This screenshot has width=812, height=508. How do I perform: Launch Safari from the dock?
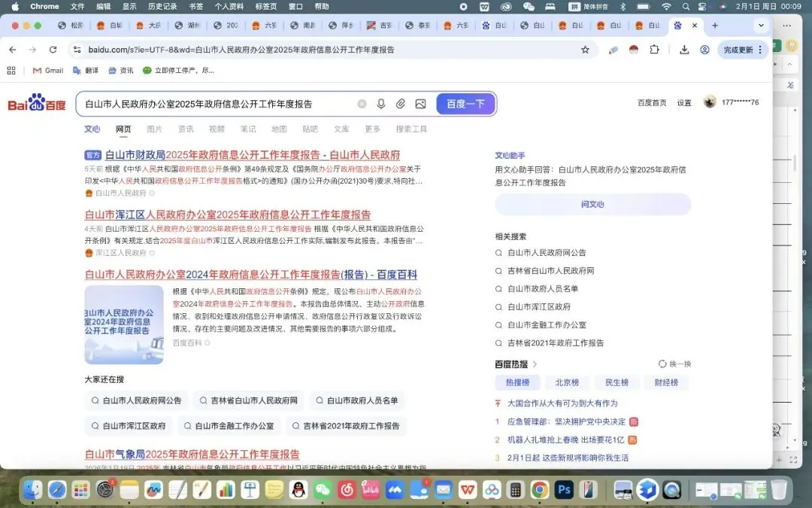57,489
